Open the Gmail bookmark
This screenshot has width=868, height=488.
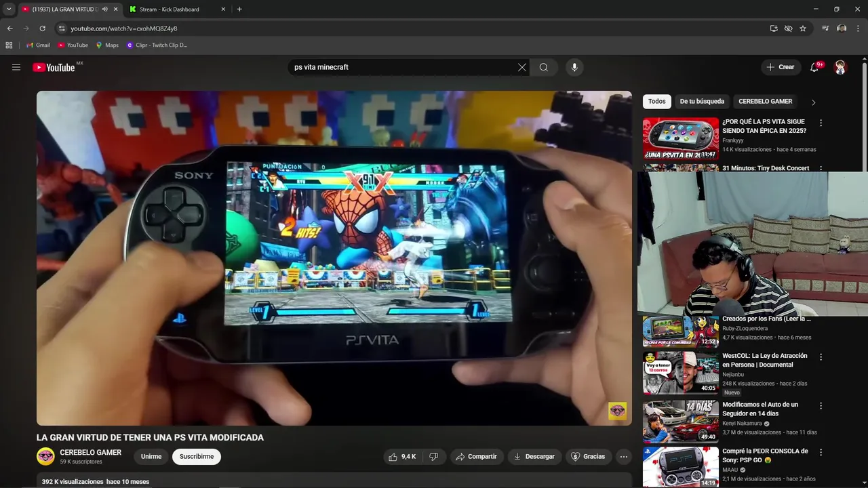pyautogui.click(x=38, y=45)
